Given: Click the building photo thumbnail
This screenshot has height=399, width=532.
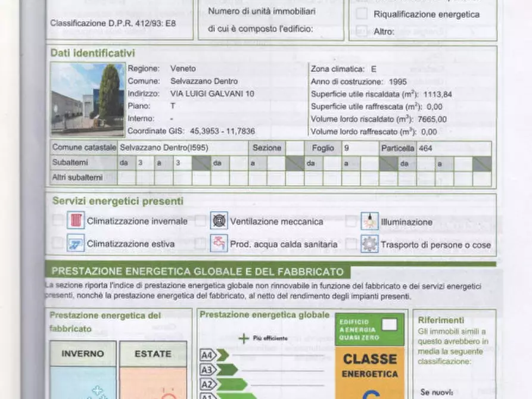Looking at the screenshot, I should click(x=87, y=99).
